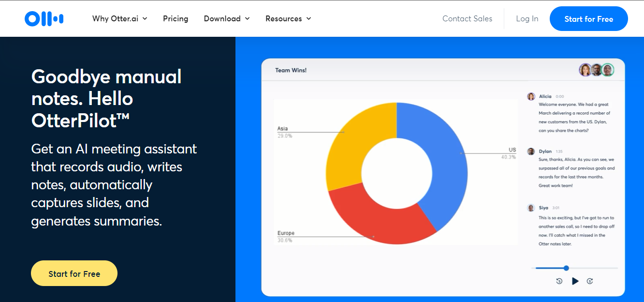
Task: Play the meeting recording
Action: pos(575,281)
